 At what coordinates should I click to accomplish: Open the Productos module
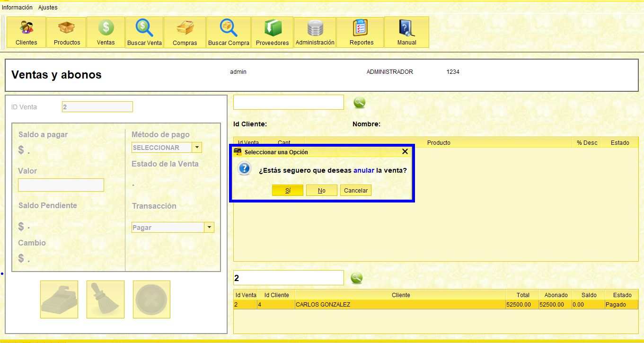coord(66,32)
